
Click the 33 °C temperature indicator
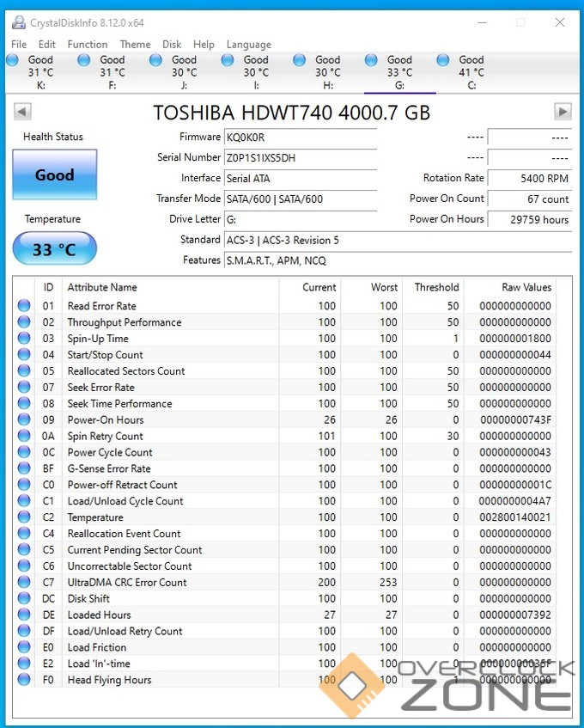point(54,249)
